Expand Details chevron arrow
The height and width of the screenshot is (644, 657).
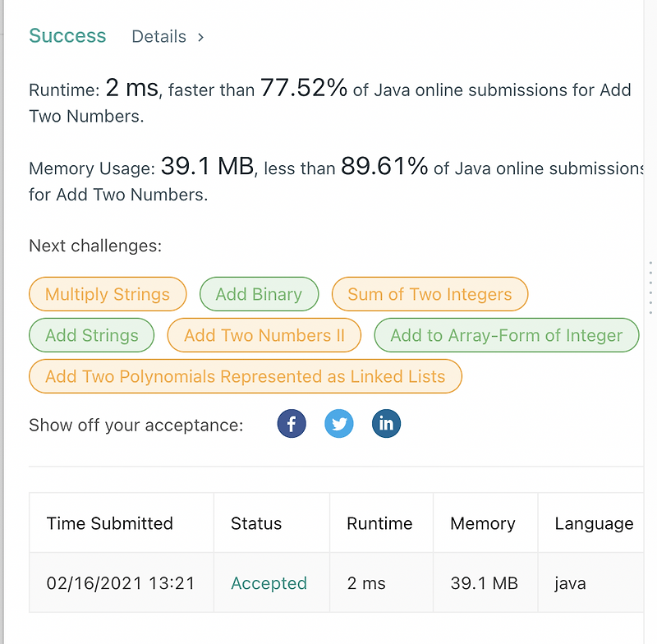tap(200, 37)
